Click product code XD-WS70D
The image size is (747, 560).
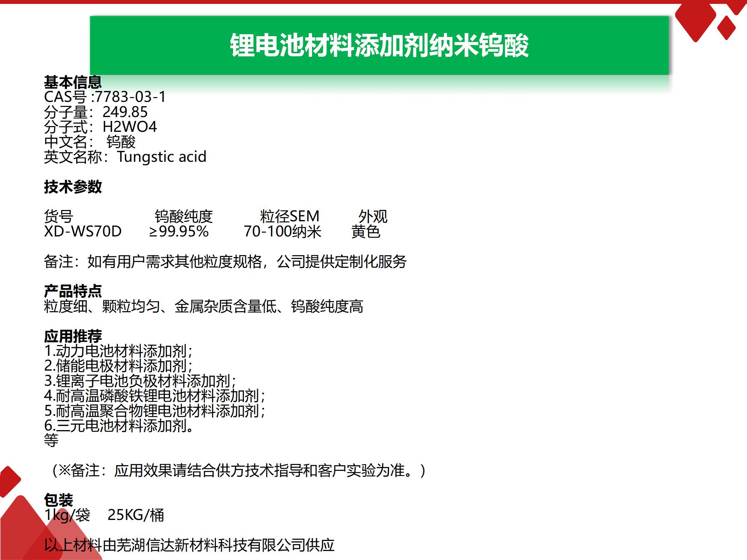83,231
